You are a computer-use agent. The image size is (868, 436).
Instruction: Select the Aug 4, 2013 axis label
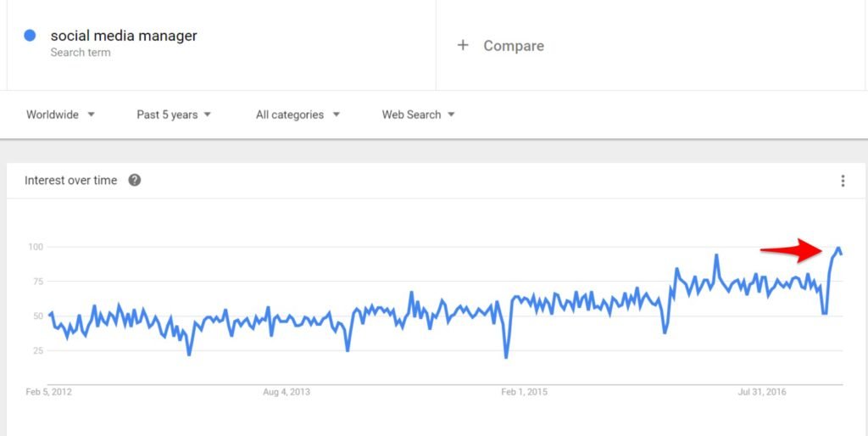pos(287,392)
